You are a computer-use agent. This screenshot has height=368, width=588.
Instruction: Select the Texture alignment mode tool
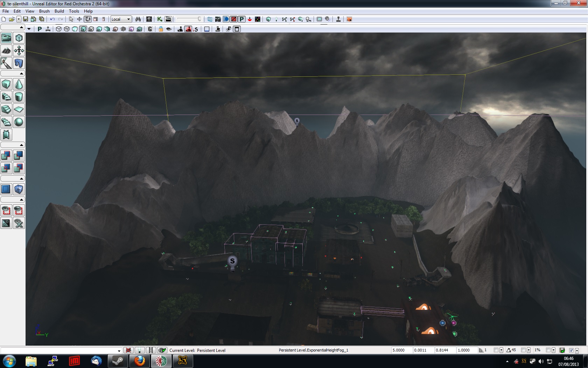(x=19, y=50)
